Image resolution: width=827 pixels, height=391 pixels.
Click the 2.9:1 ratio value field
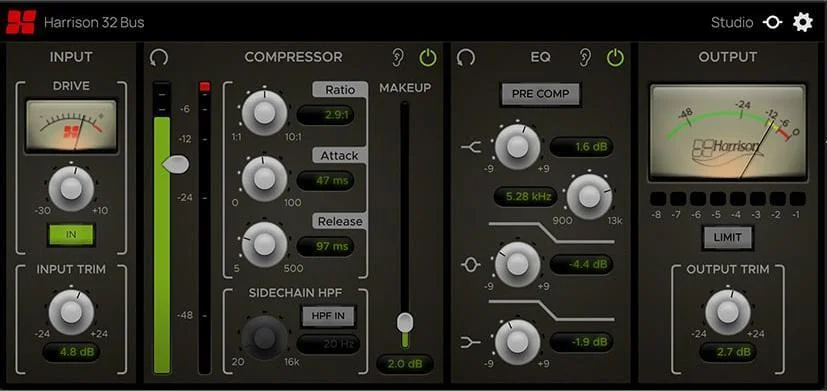[325, 115]
